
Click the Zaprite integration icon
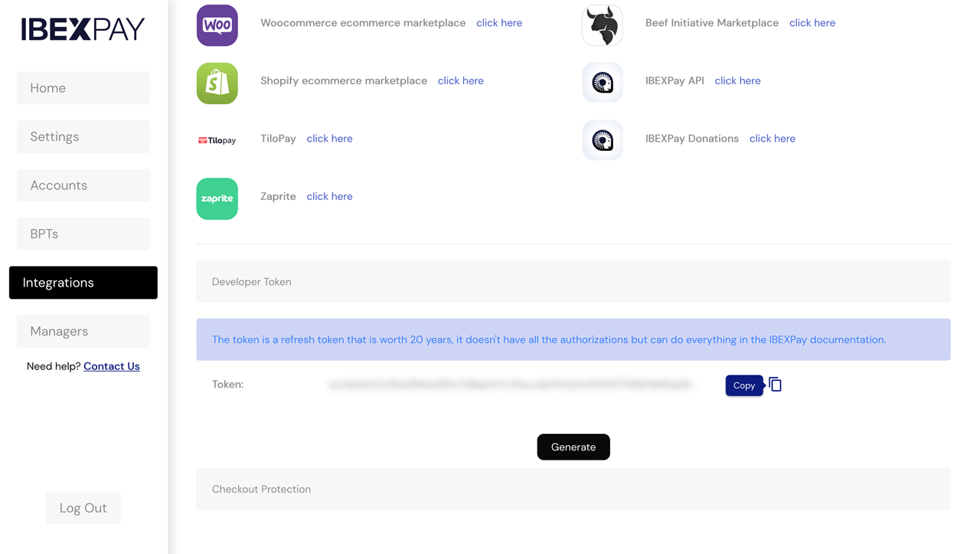coord(217,198)
